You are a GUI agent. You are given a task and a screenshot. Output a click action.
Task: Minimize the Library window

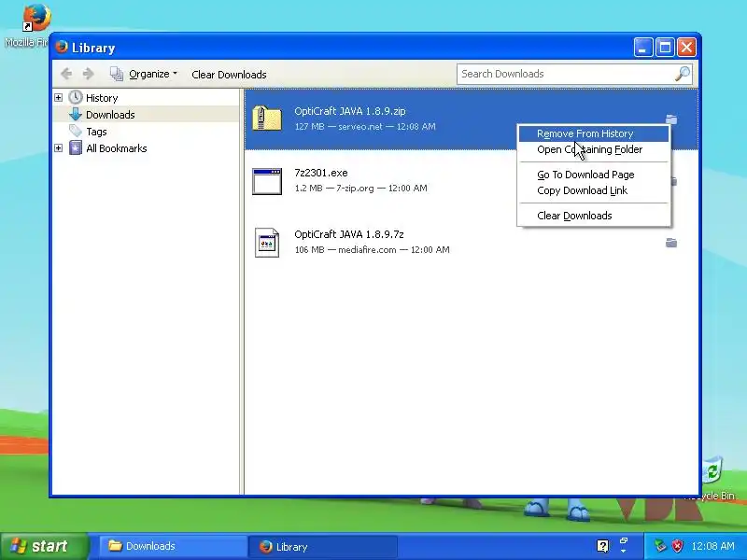642,48
